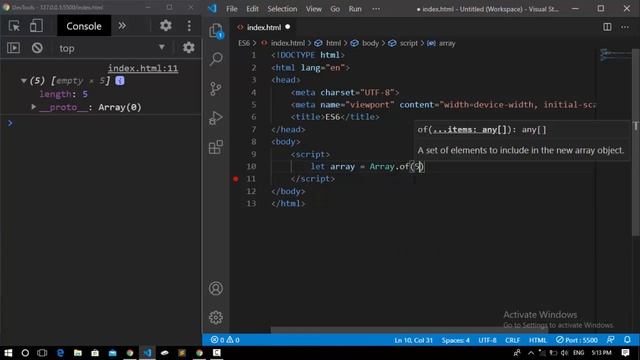Open the Selection menu
The width and height of the screenshot is (640, 360).
(282, 9)
